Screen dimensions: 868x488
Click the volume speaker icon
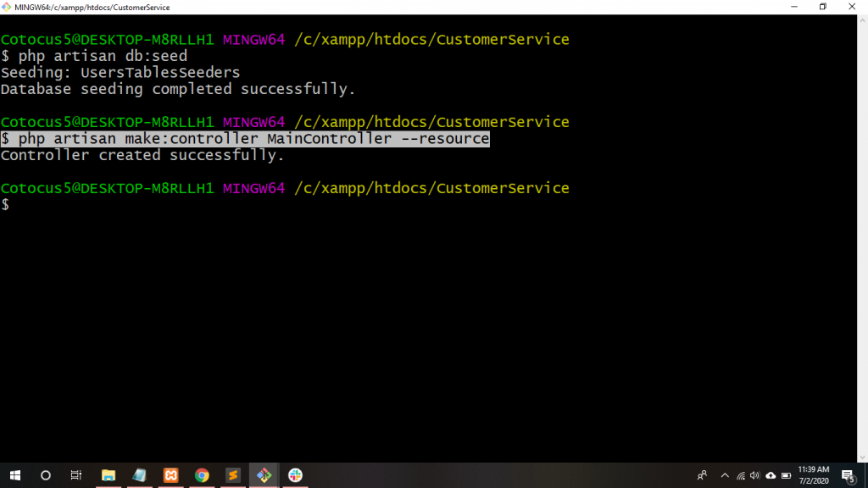(x=755, y=475)
